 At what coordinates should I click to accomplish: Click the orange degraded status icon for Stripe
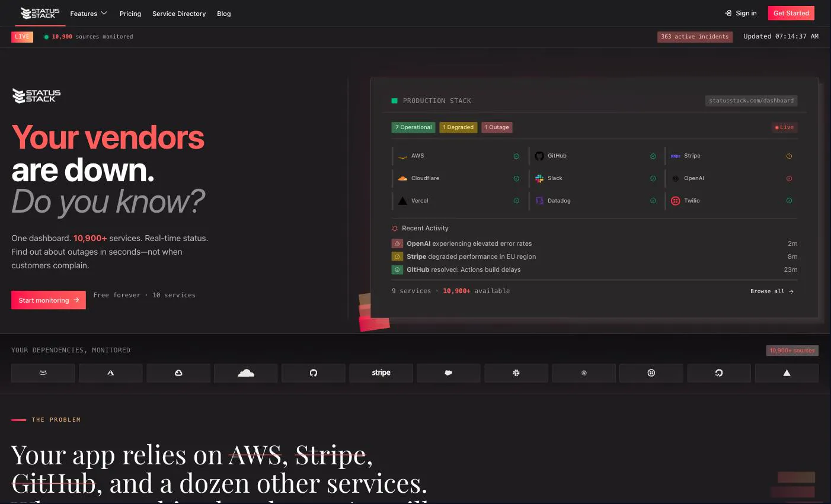click(x=789, y=156)
